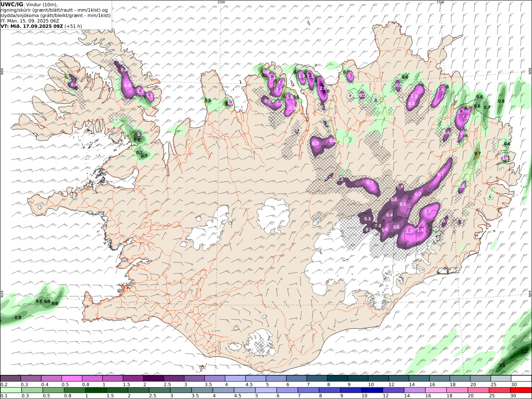Select lower-row pink swatch between 18 and 20
532x399 pixels.
click(x=457, y=390)
